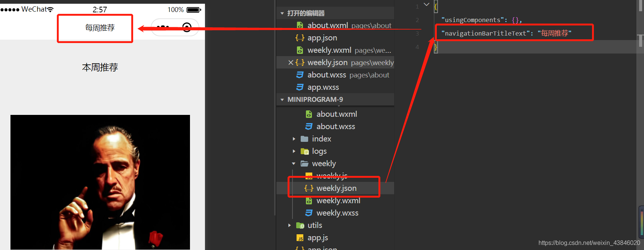Click the simulator capsule close circle button

(x=187, y=27)
